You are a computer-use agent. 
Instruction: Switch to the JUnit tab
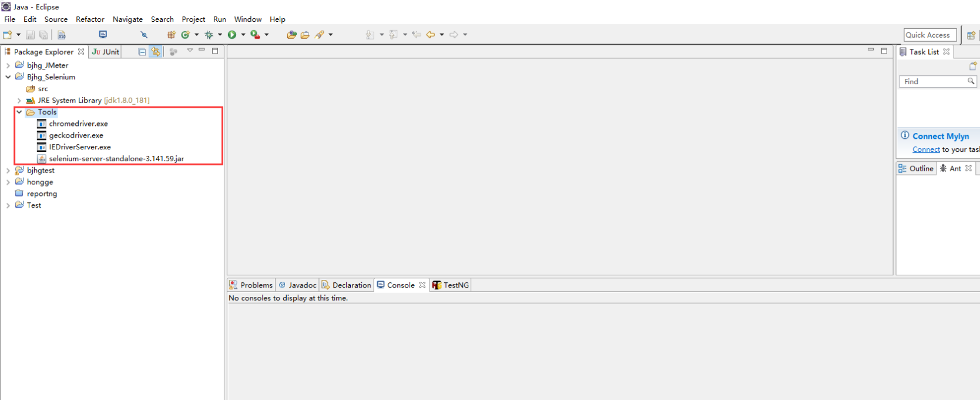(106, 52)
